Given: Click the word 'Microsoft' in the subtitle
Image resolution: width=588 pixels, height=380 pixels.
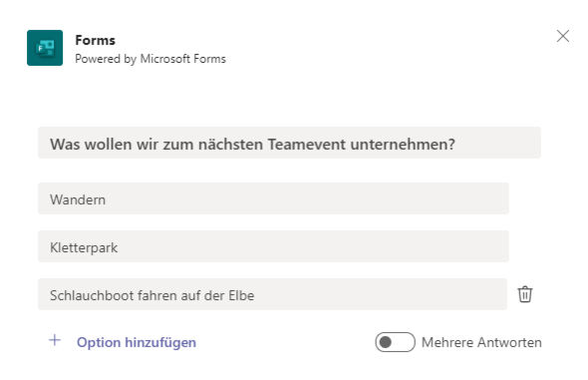Looking at the screenshot, I should 165,59.
